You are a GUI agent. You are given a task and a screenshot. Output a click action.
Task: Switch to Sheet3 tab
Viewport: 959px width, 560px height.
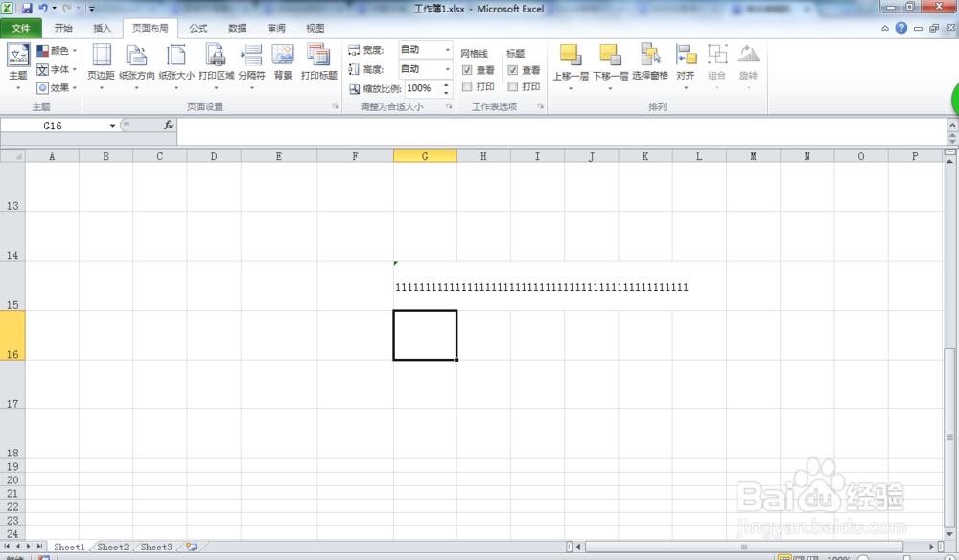[156, 548]
